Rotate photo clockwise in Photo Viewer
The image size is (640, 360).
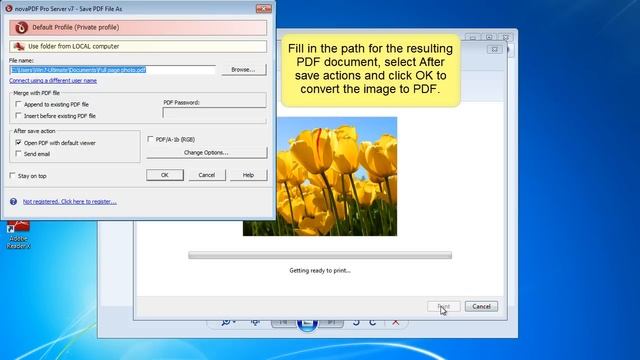[373, 322]
